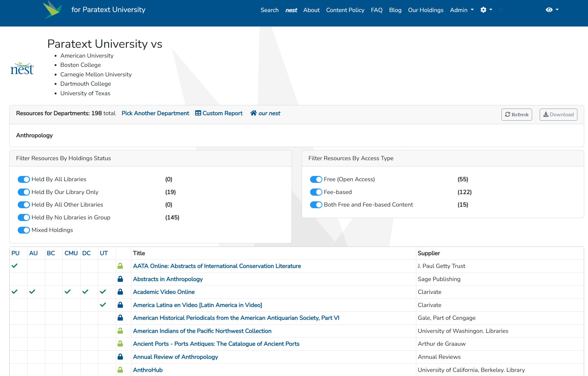This screenshot has width=588, height=376.
Task: Open the FAQ nav link
Action: tap(376, 10)
